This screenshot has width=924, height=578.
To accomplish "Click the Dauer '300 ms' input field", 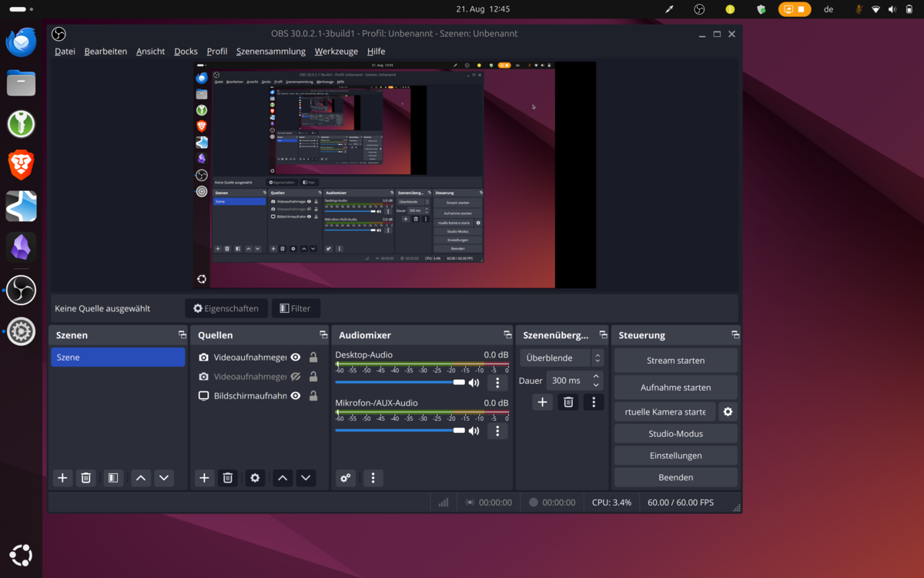I will coord(568,381).
